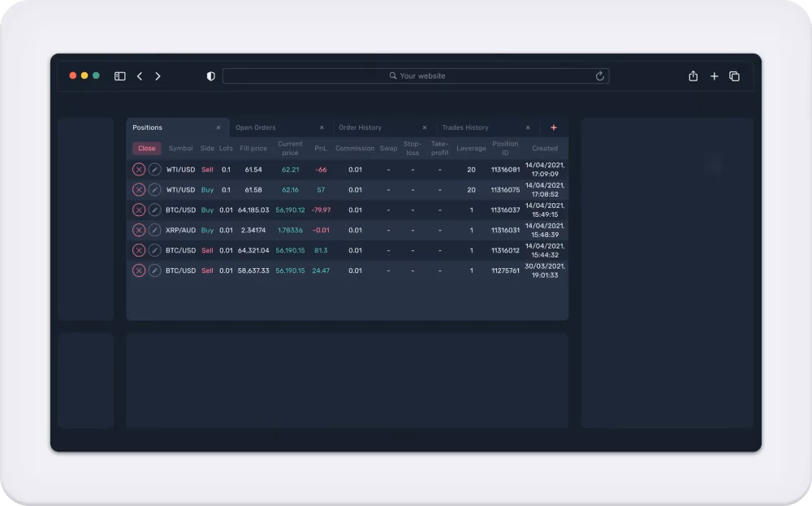Close the Trades History tab
This screenshot has height=506, width=812.
[528, 128]
